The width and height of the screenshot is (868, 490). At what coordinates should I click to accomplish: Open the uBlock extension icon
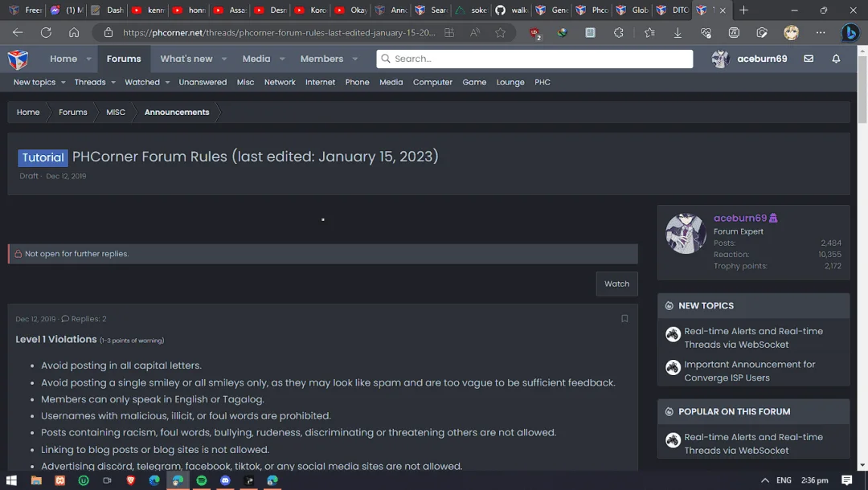534,33
